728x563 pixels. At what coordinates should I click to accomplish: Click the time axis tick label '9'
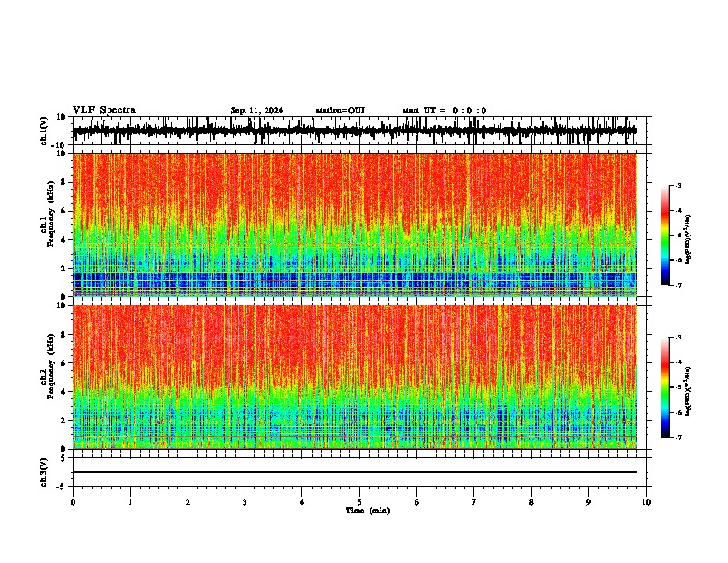click(x=588, y=502)
